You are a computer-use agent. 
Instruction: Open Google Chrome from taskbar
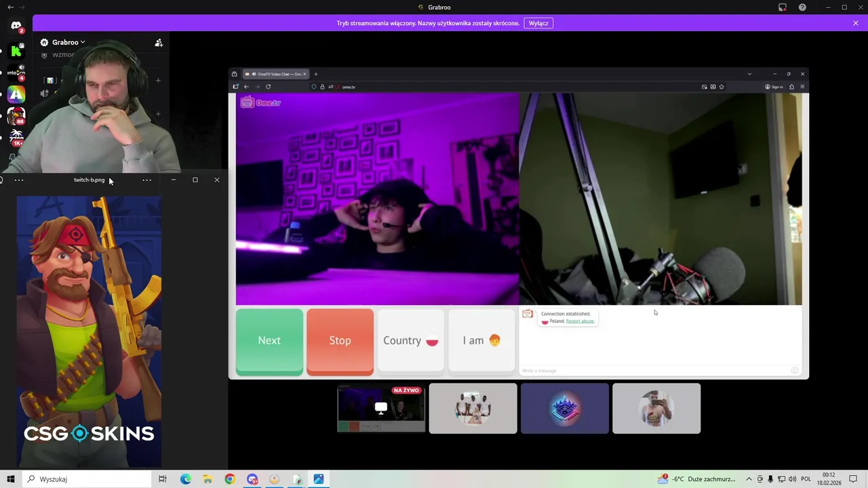[x=230, y=479]
